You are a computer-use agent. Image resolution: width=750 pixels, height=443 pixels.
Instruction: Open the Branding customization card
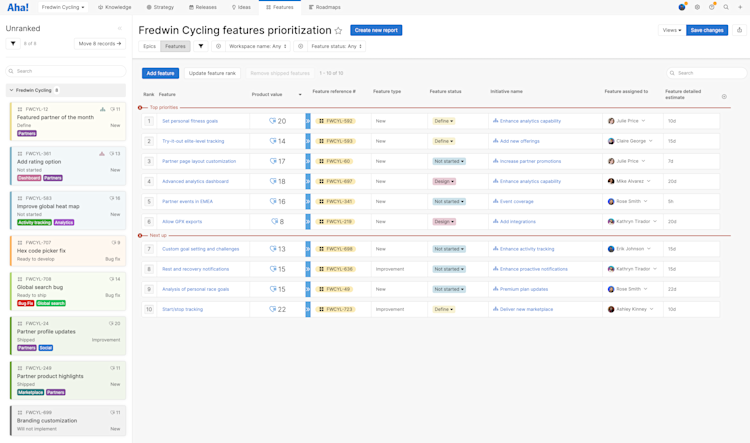(x=68, y=421)
